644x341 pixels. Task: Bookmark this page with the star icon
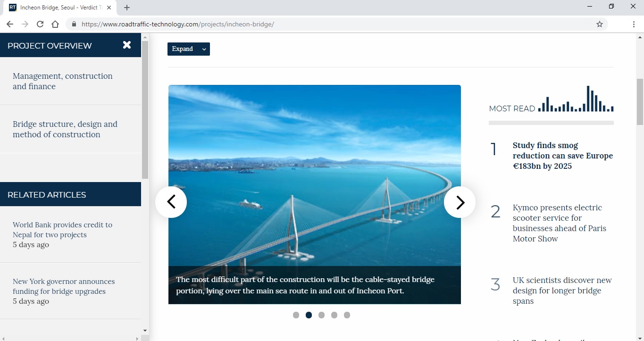(599, 24)
